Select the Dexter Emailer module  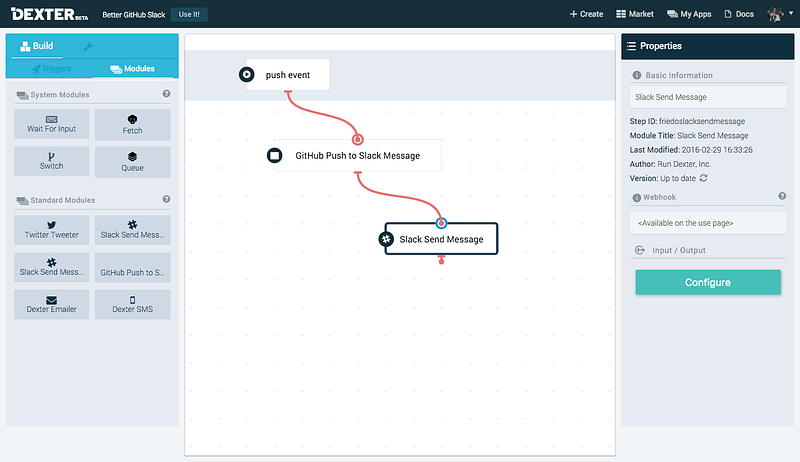[x=52, y=304]
